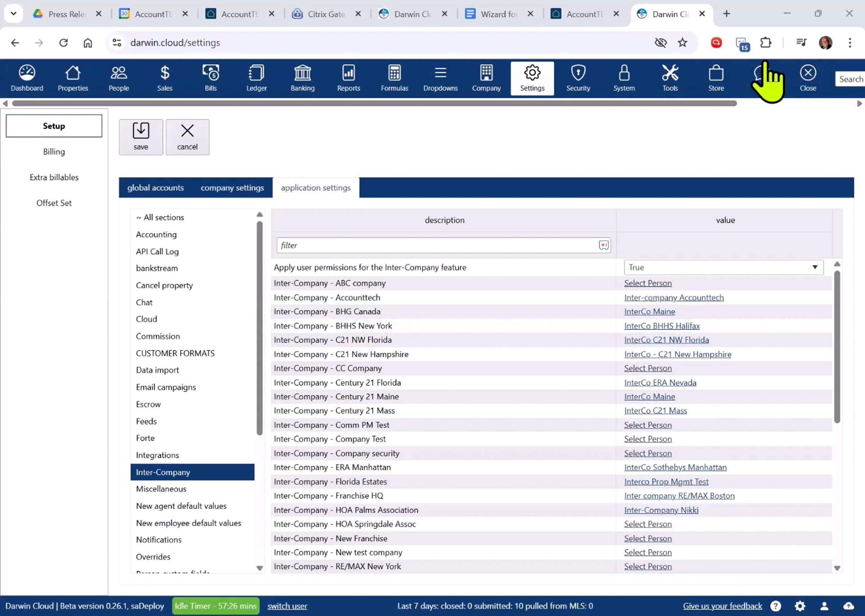Image resolution: width=865 pixels, height=616 pixels.
Task: Open the Dropdowns module
Action: coord(440,79)
